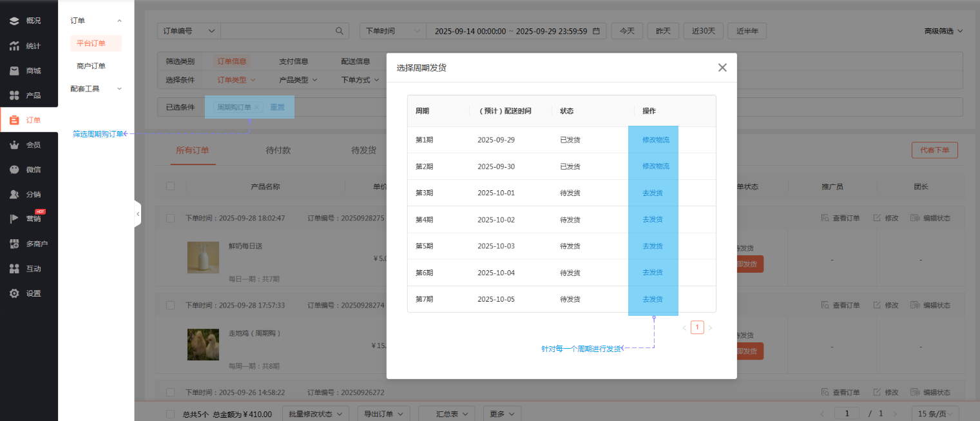Click the 统计 statistics sidebar icon
Viewport: 980px width, 421px height.
14,46
